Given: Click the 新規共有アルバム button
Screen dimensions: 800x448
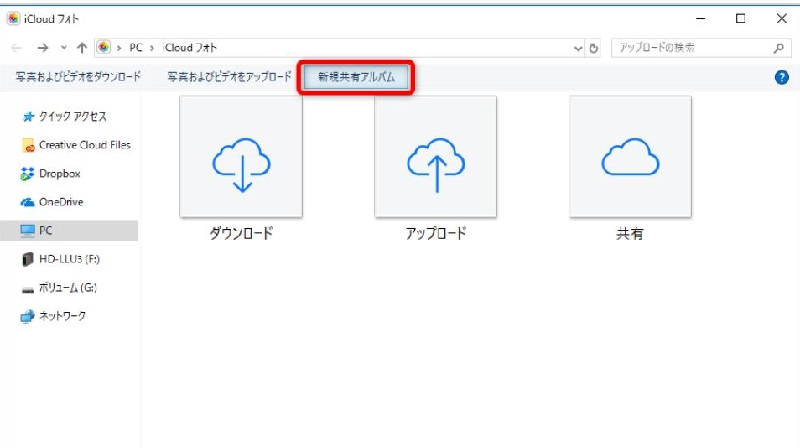Looking at the screenshot, I should pyautogui.click(x=356, y=77).
